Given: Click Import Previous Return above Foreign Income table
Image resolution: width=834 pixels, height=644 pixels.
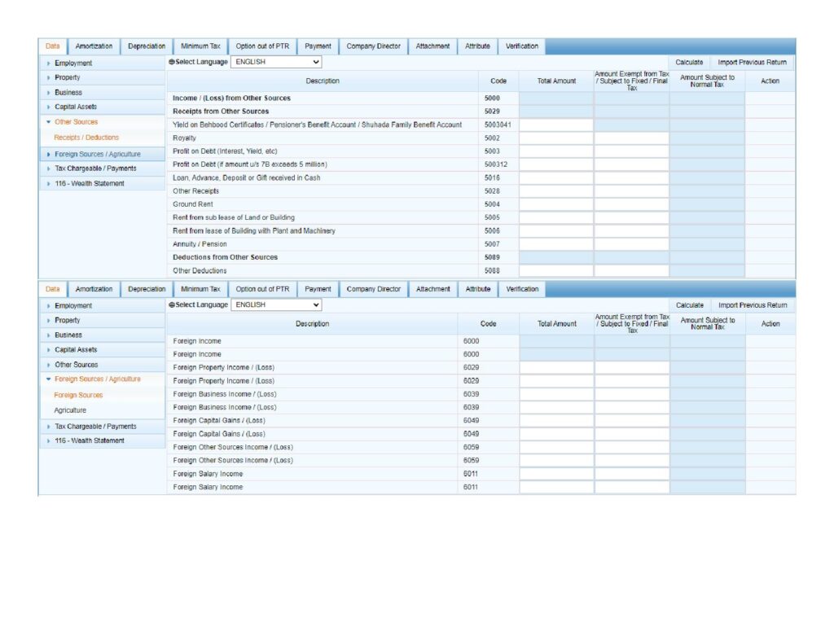Looking at the screenshot, I should click(x=752, y=305).
